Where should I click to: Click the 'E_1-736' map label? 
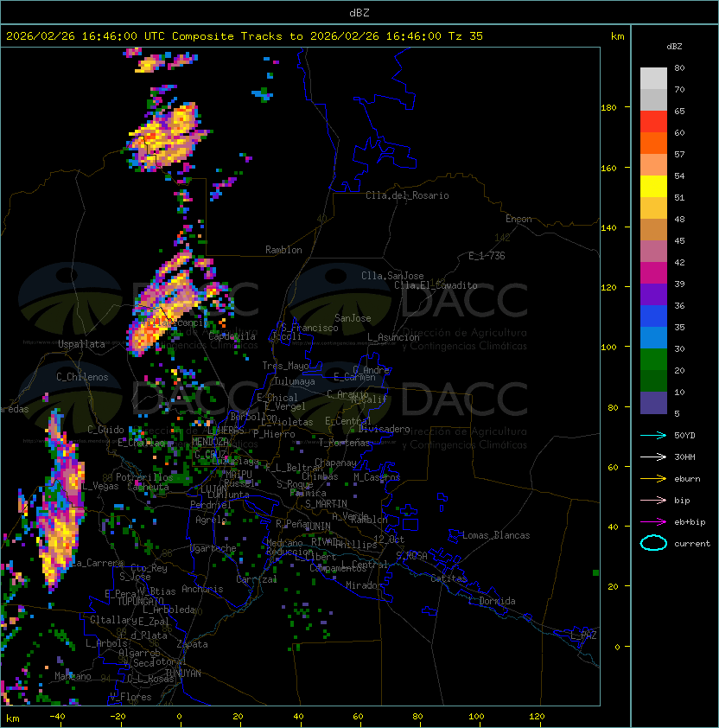(x=487, y=256)
